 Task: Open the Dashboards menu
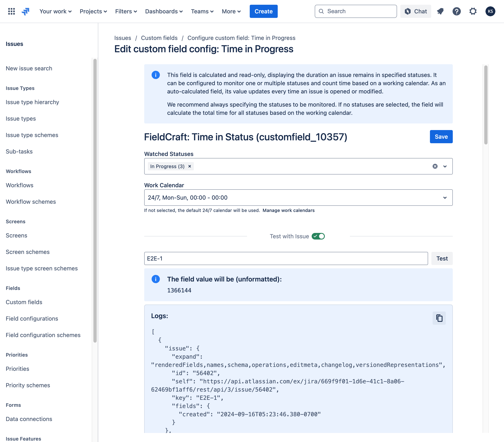[164, 11]
